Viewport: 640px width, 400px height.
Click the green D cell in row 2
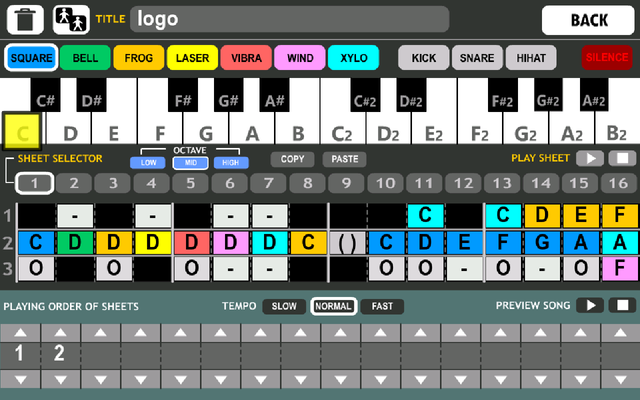(75, 243)
